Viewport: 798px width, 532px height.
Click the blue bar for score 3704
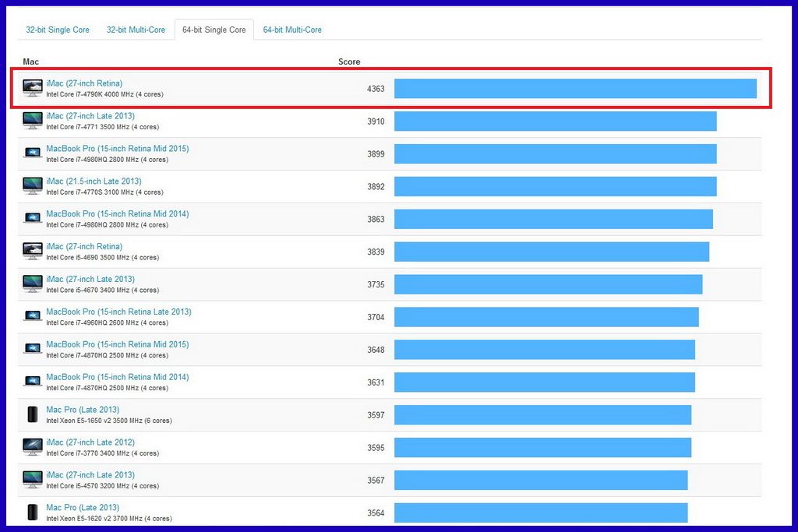546,317
